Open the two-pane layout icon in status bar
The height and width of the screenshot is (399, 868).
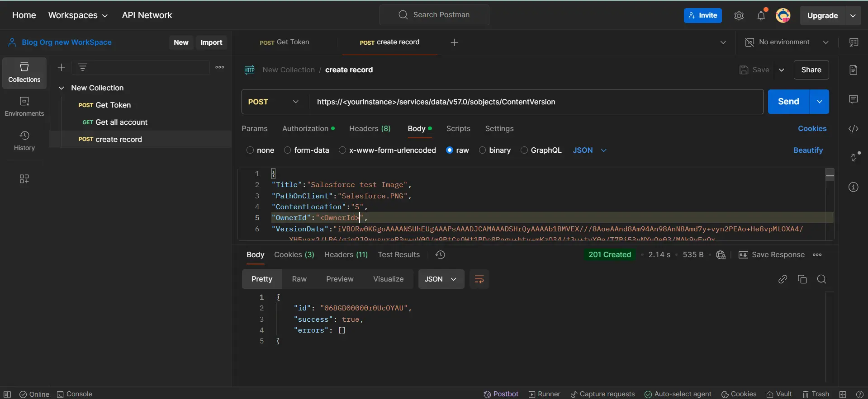[x=843, y=394]
